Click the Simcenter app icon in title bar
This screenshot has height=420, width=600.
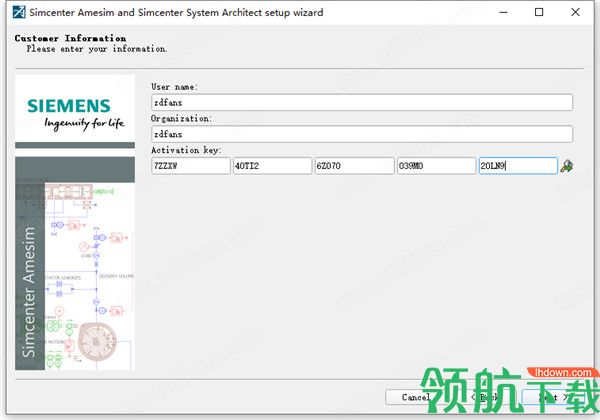[19, 12]
